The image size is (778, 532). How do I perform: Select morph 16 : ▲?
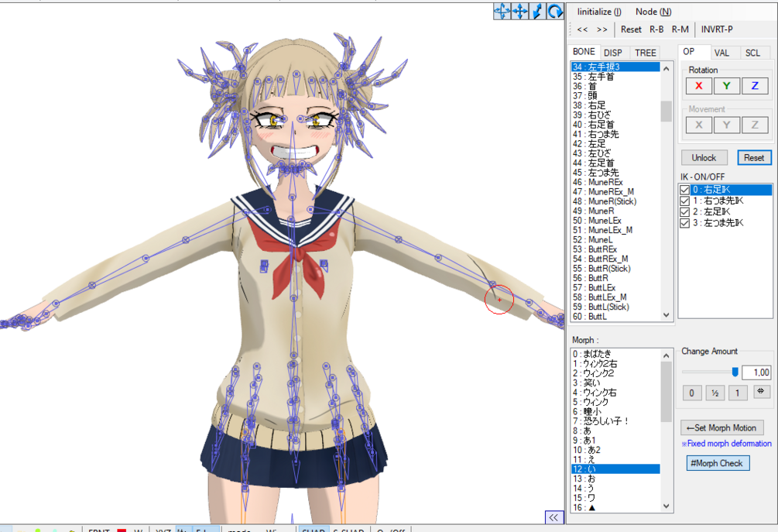(615, 508)
